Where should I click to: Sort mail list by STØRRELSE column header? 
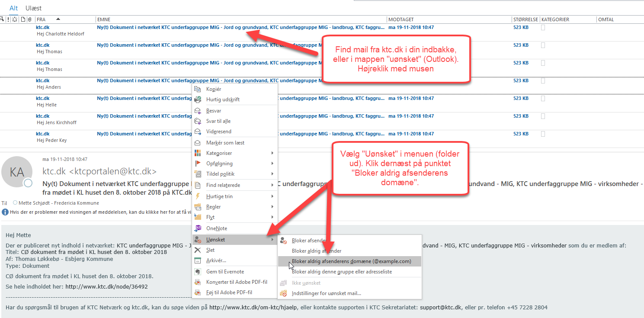[x=525, y=19]
